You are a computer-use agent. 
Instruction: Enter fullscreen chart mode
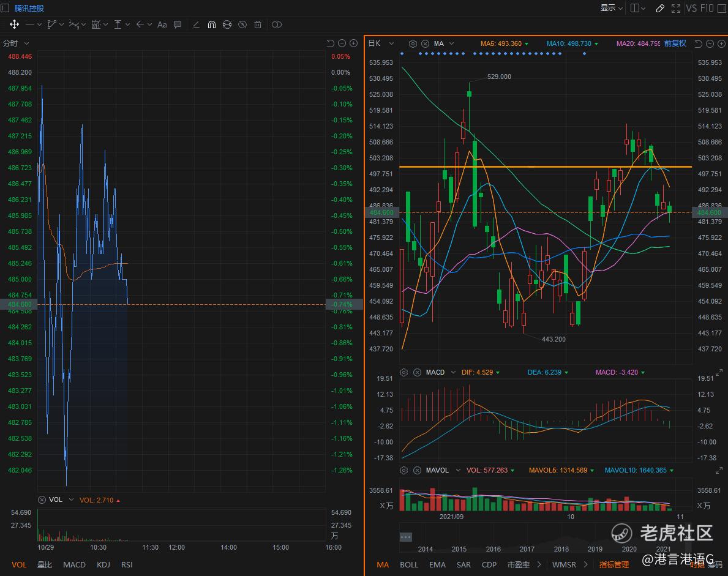676,8
